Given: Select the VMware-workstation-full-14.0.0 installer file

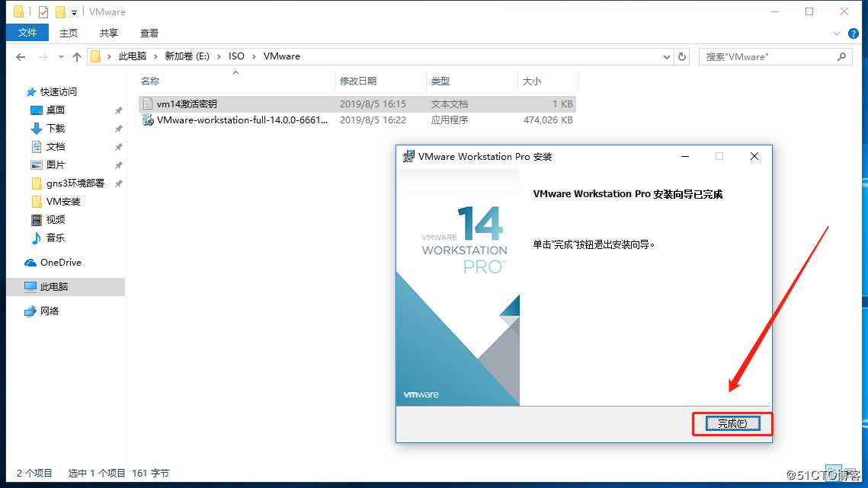Looking at the screenshot, I should point(357,120).
